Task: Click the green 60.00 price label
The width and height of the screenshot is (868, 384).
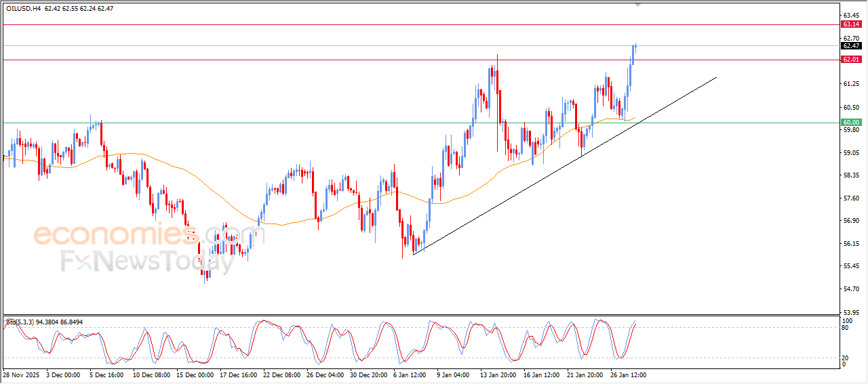Action: (850, 123)
